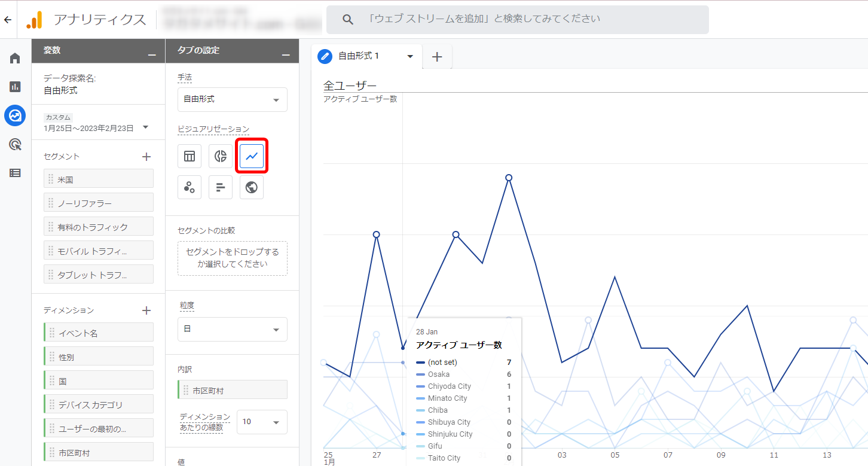
Task: Select the 性別 dimension
Action: tap(99, 357)
